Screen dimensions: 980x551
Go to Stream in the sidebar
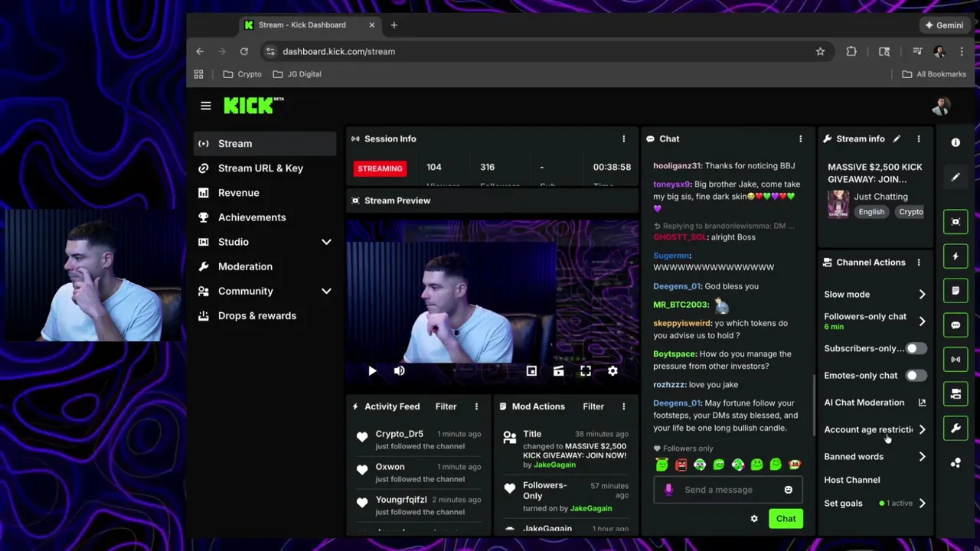[265, 144]
